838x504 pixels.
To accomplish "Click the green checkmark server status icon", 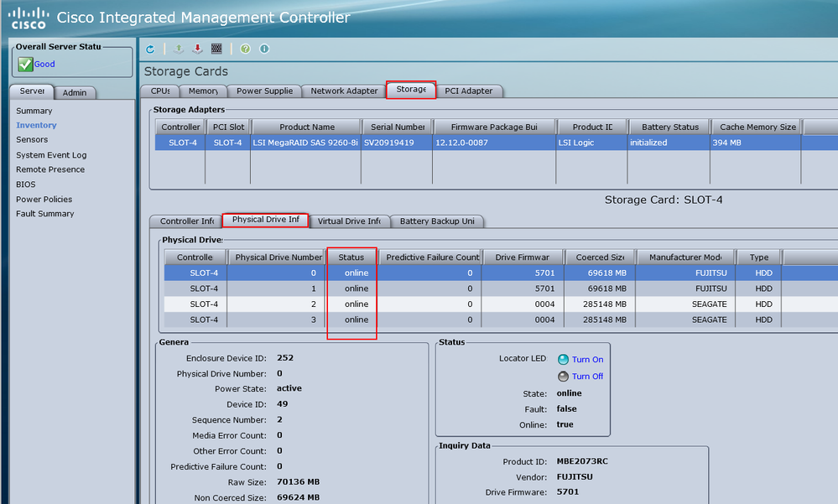I will point(25,64).
